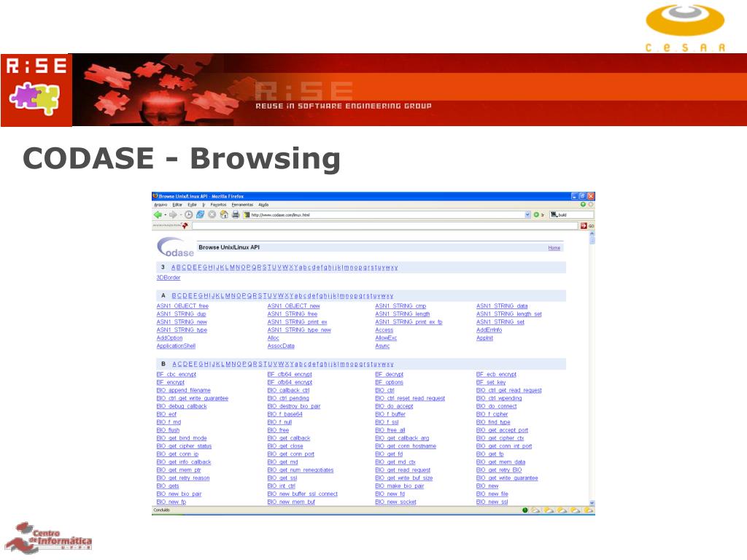Screen dimensions: 747x560
Task: Open the BIO_make_bio_pair link
Action: 399,486
